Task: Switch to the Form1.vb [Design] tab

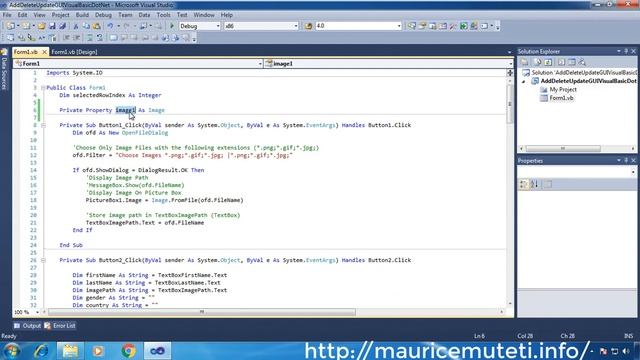Action: coord(74,52)
